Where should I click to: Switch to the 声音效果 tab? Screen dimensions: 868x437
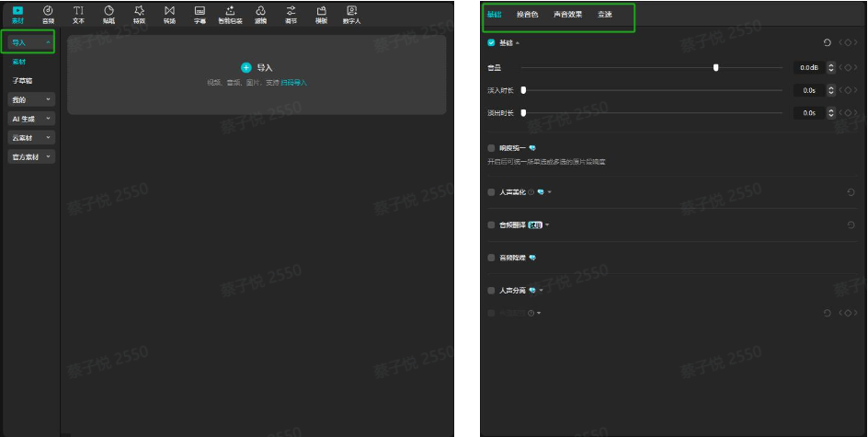point(567,15)
